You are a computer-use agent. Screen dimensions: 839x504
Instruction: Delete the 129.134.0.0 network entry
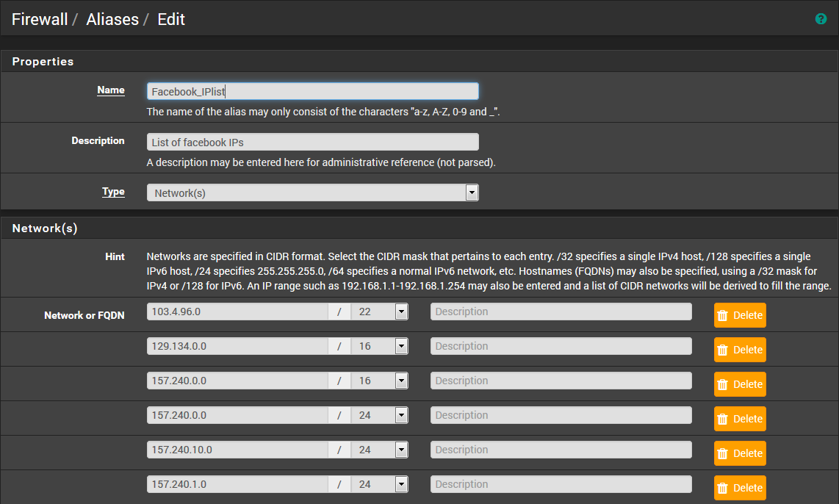point(740,350)
